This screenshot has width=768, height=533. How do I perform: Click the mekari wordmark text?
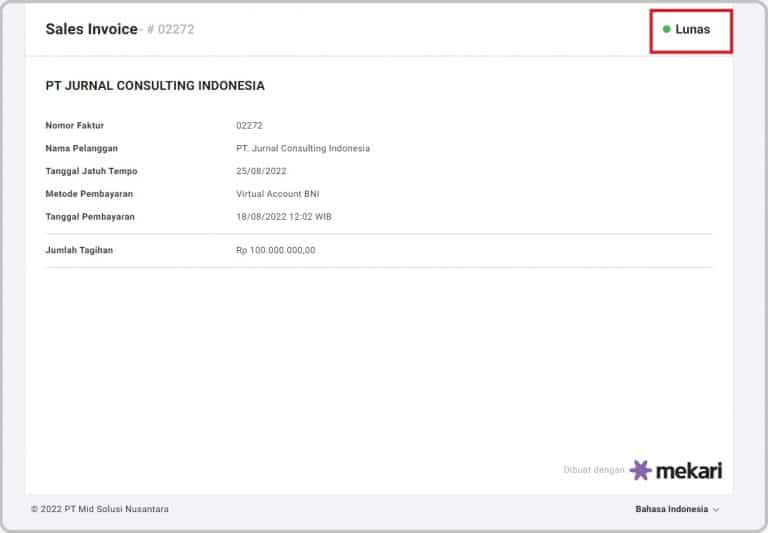point(688,471)
